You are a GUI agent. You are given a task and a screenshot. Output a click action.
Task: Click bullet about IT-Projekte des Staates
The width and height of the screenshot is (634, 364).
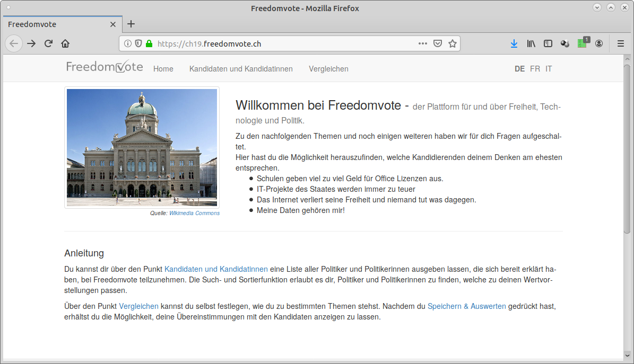coord(336,189)
